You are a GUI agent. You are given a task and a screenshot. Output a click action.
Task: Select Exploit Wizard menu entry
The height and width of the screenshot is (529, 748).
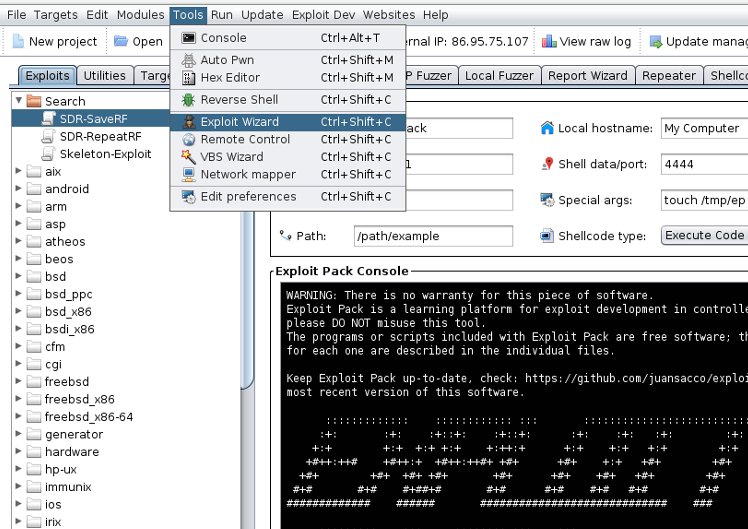(288, 122)
